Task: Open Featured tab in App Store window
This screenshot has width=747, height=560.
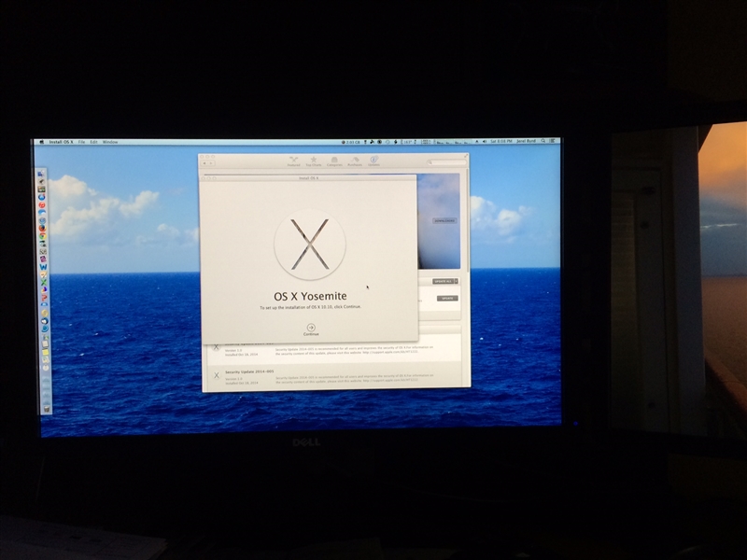Action: coord(293,161)
